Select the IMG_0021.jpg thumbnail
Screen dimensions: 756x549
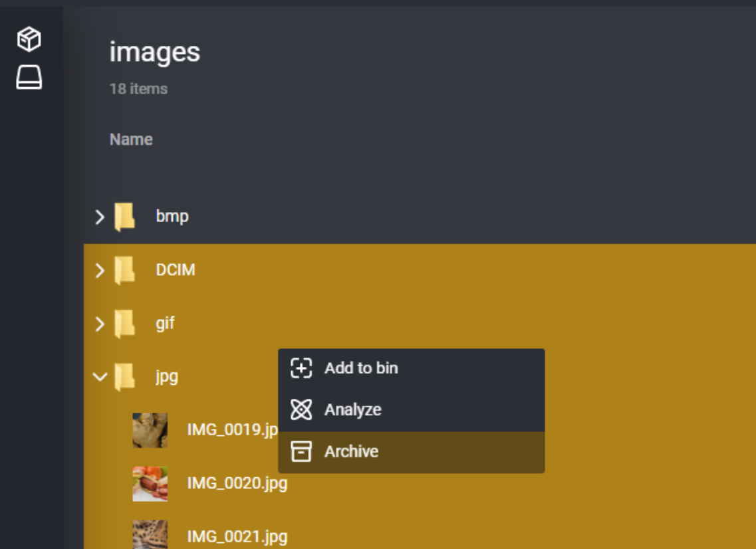[x=150, y=534]
